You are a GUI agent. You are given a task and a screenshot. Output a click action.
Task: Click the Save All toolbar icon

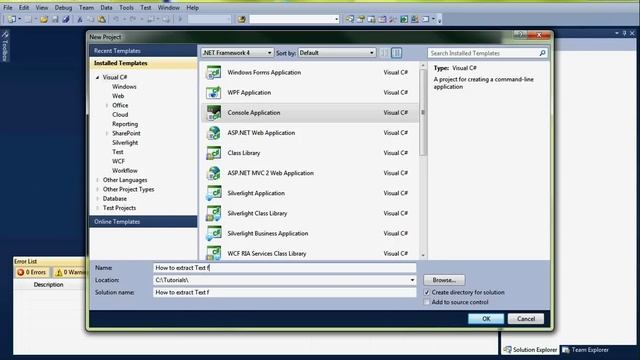pos(66,19)
